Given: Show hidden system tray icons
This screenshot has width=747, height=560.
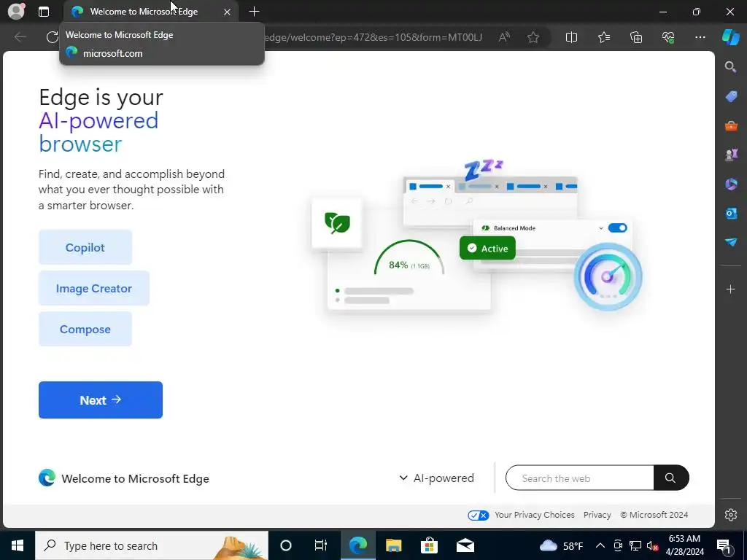Looking at the screenshot, I should [600, 545].
